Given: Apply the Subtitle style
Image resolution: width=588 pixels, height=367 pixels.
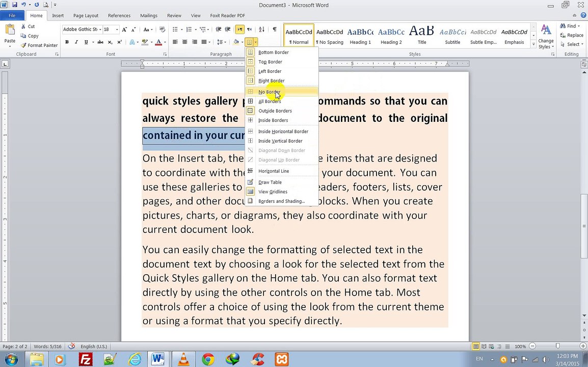Looking at the screenshot, I should point(452,35).
